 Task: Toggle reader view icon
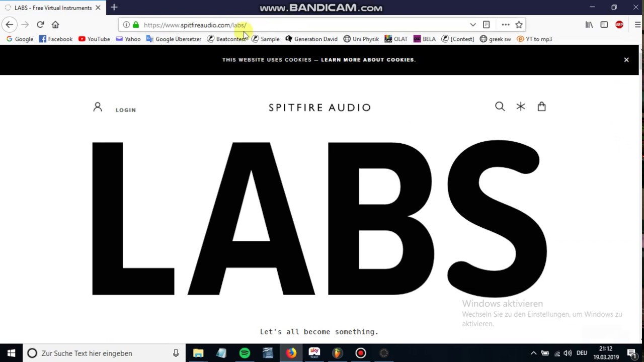point(486,25)
